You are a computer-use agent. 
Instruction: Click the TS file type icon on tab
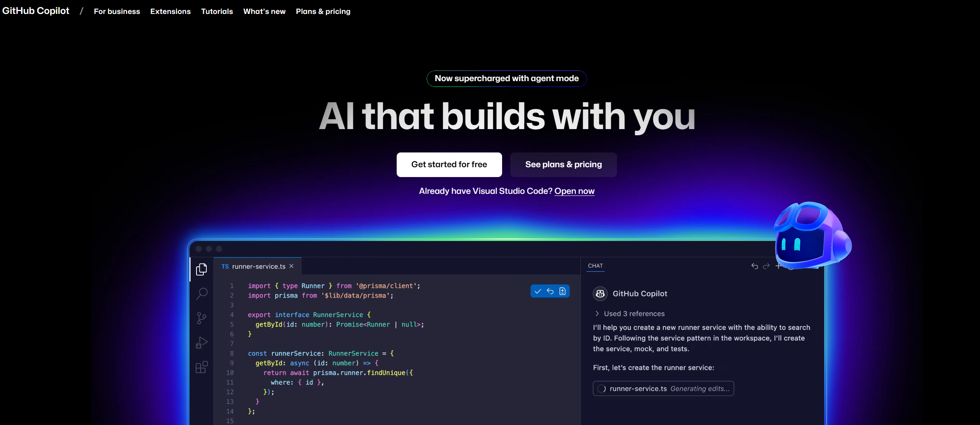tap(225, 266)
